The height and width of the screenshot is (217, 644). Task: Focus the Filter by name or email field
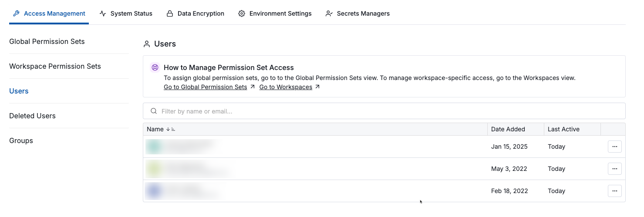click(383, 111)
